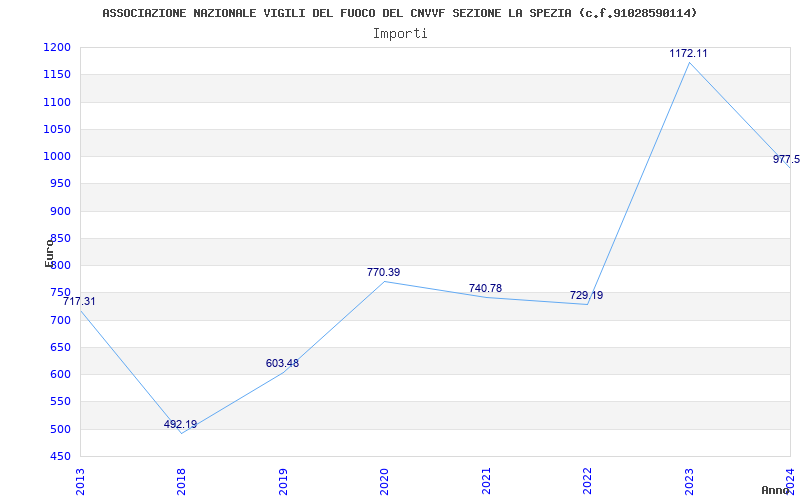Click x-axis year 2019
This screenshot has height=500, width=800.
[283, 481]
